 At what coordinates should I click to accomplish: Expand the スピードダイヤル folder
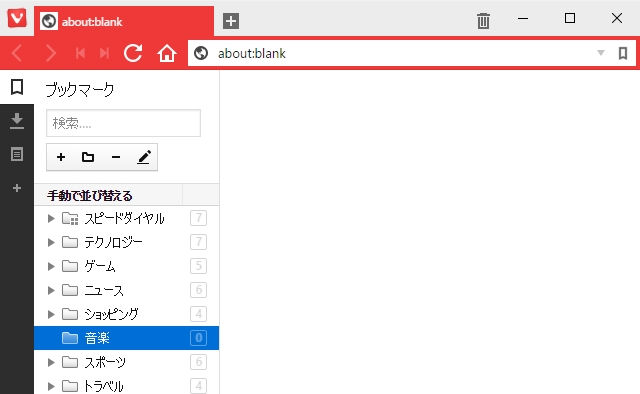tap(51, 218)
